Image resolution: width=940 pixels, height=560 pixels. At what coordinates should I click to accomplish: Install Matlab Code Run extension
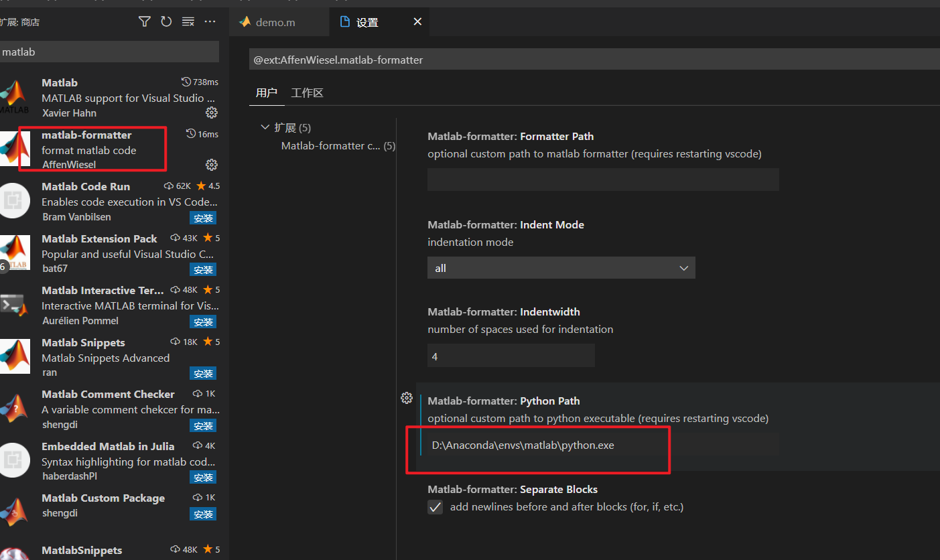[x=203, y=218]
